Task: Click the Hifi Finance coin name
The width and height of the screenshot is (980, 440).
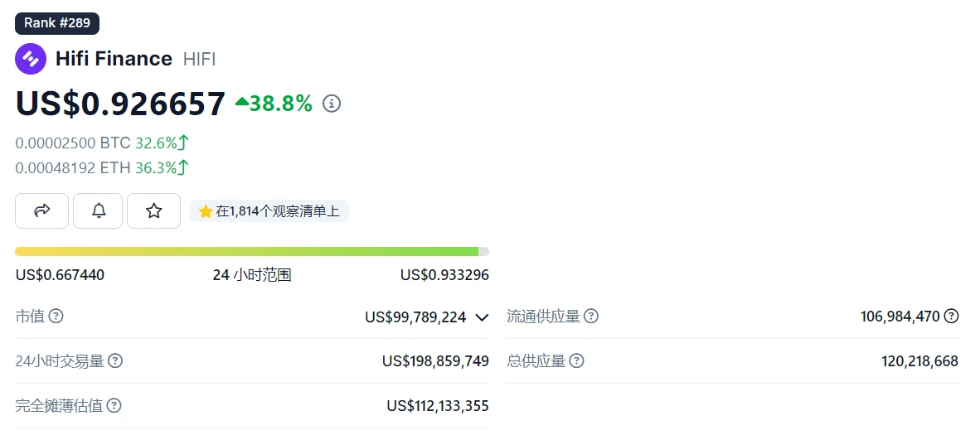Action: 114,59
